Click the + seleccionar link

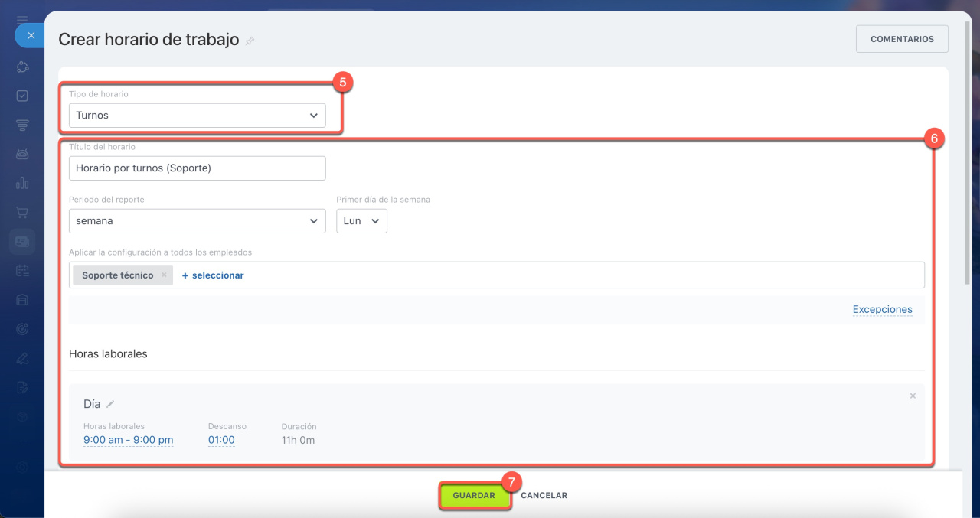pyautogui.click(x=213, y=275)
